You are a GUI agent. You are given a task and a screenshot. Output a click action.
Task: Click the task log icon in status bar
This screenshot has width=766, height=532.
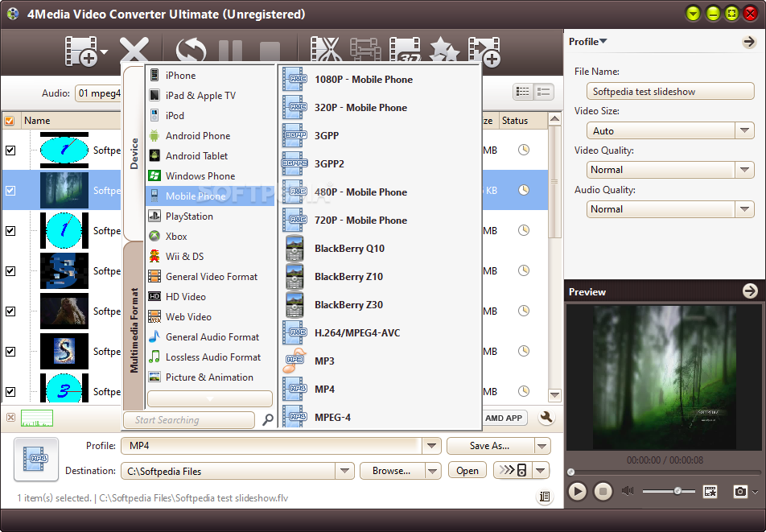click(545, 497)
